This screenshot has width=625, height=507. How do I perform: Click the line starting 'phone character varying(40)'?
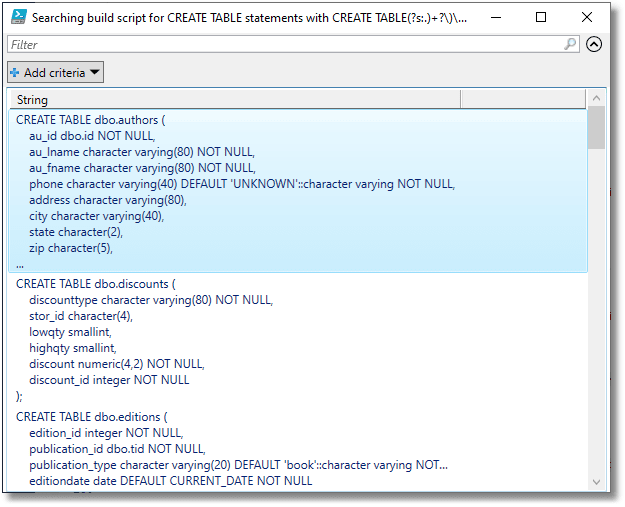(x=242, y=184)
